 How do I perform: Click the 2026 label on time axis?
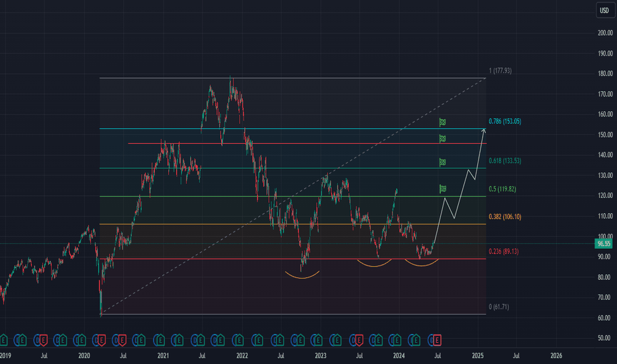pos(556,355)
